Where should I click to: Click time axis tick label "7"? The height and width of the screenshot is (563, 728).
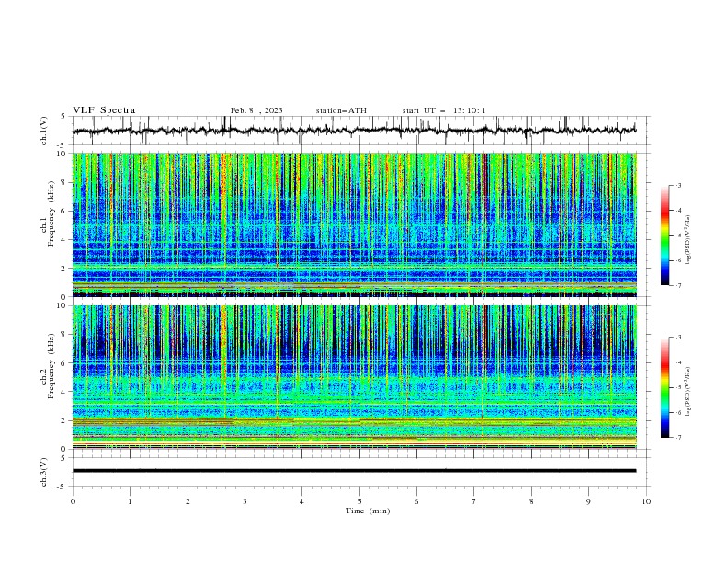[x=474, y=501]
